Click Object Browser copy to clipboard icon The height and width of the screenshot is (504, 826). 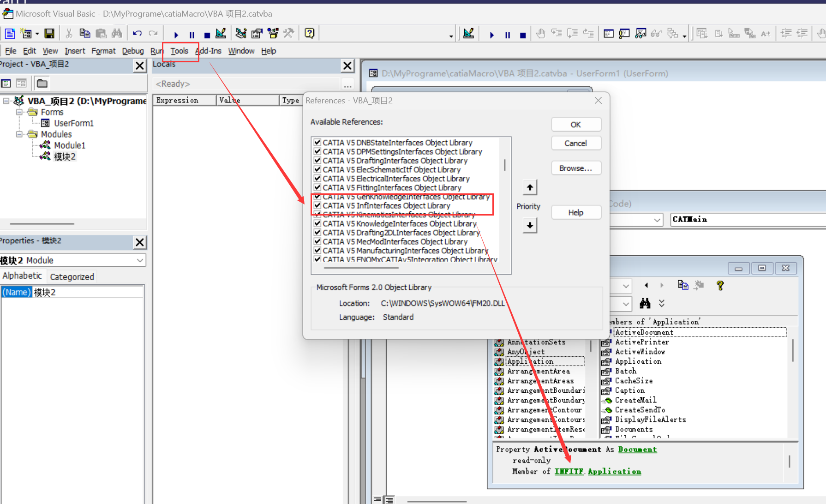point(683,285)
